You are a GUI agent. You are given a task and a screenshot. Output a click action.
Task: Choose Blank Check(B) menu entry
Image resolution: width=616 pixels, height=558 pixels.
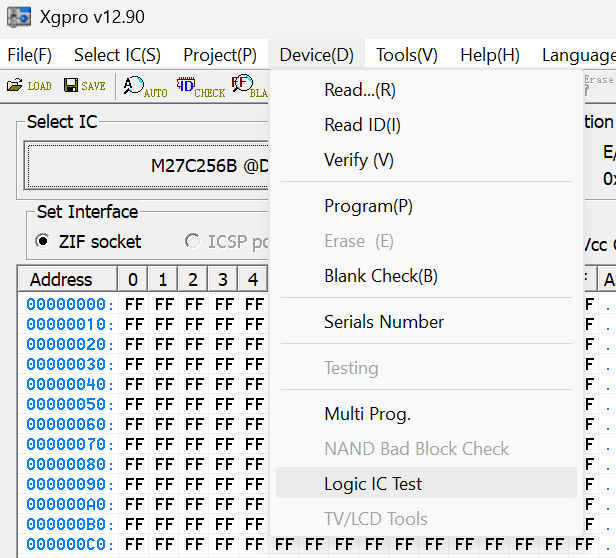426,276
